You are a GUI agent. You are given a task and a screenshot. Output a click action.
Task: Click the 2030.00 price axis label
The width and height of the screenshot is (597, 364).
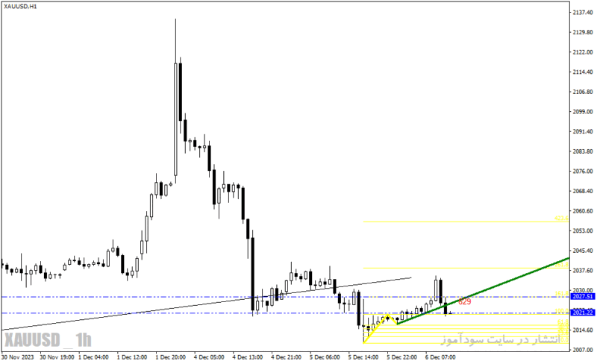583,290
